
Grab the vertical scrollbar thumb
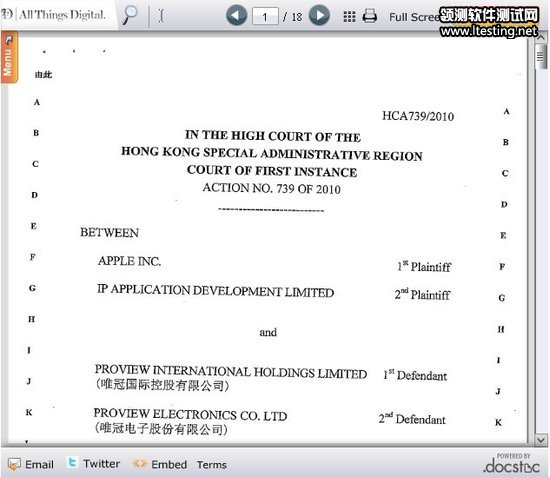(x=541, y=57)
